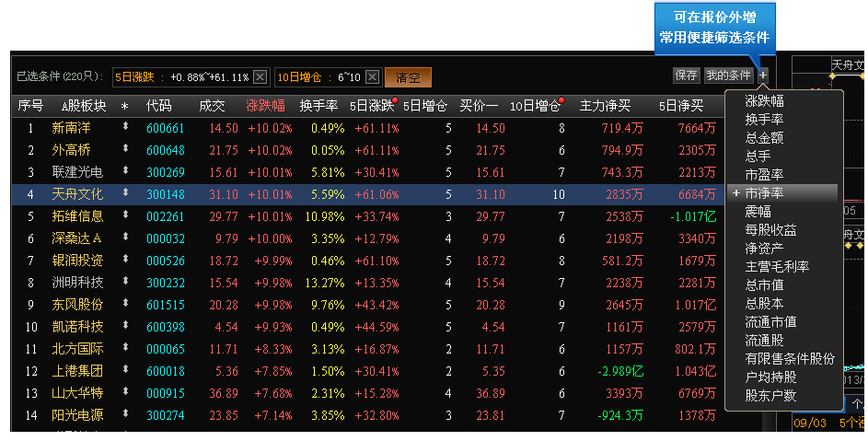Select stock name 联建光电
This screenshot has width=868, height=441.
(x=77, y=172)
